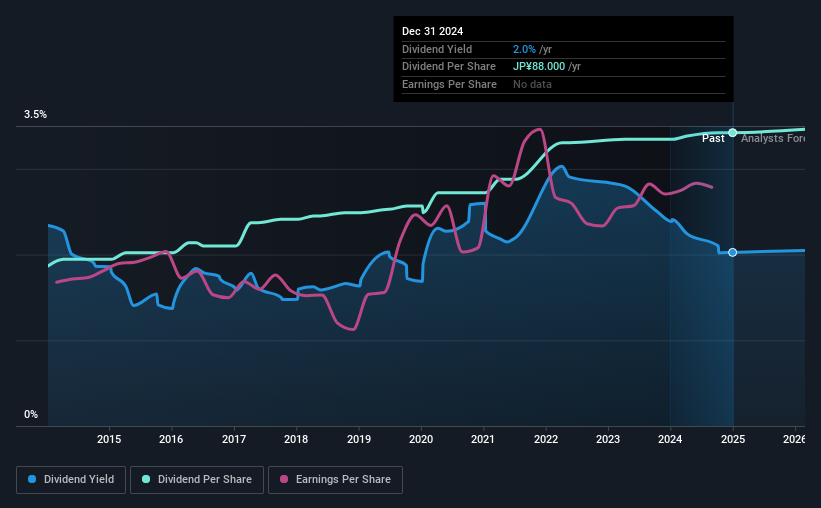This screenshot has height=508, width=821.
Task: Toggle the Dividend Yield legend button
Action: [x=71, y=480]
